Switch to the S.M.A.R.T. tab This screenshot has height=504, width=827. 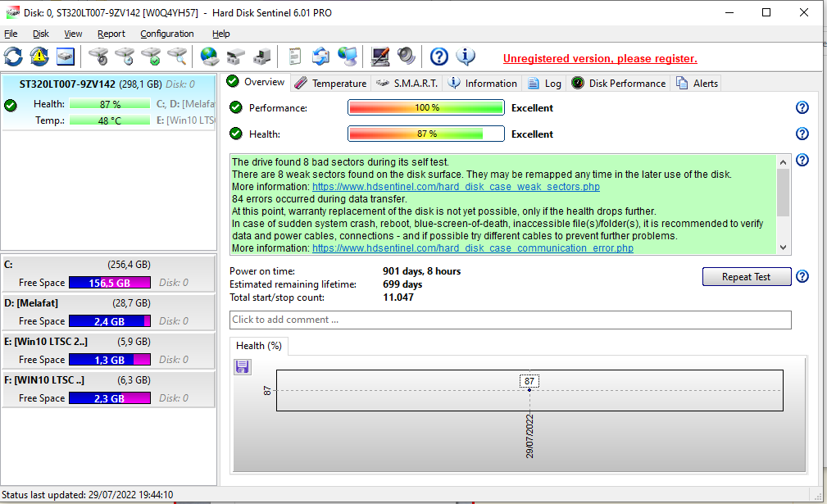tap(407, 84)
